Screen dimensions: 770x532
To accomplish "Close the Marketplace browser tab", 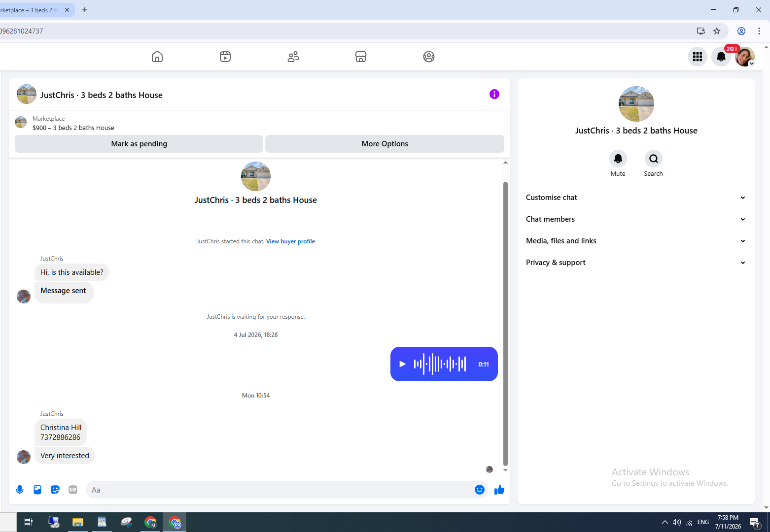I will click(x=67, y=10).
